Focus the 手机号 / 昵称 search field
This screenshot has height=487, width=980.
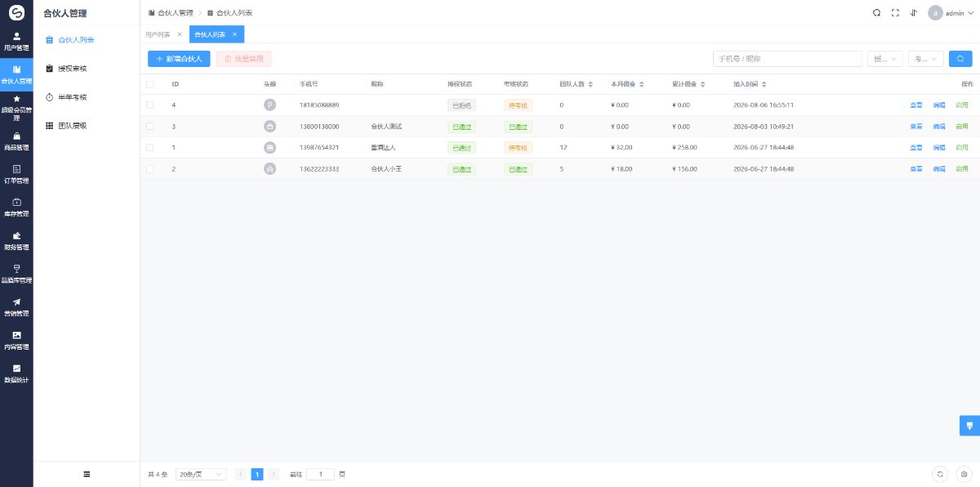(787, 59)
